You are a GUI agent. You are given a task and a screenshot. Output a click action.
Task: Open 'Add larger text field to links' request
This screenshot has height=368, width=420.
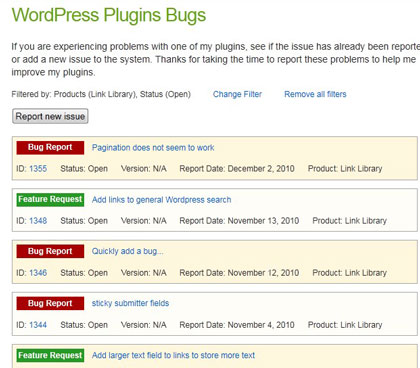(173, 355)
